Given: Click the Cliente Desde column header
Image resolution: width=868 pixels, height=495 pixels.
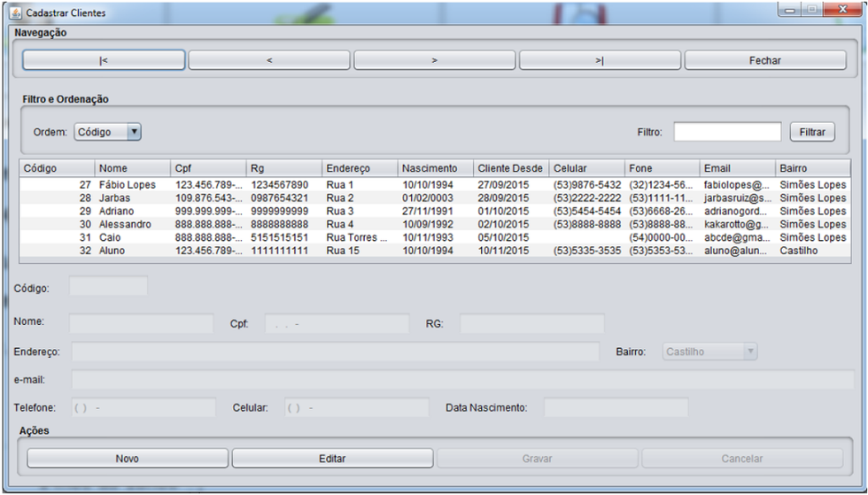Looking at the screenshot, I should 512,168.
